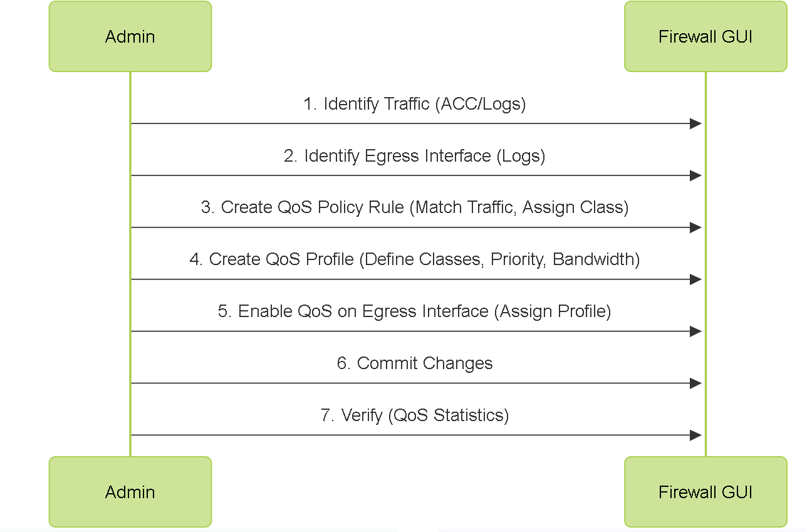Image resolution: width=807 pixels, height=532 pixels.
Task: Click arrowhead of Commit Changes message
Action: coord(695,383)
